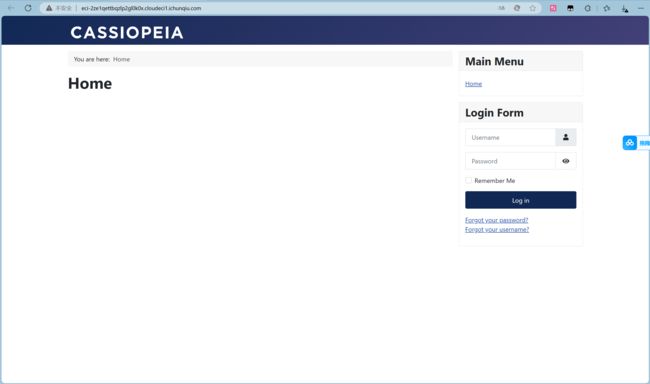
Task: Open the pink browser extension icon
Action: pyautogui.click(x=553, y=8)
